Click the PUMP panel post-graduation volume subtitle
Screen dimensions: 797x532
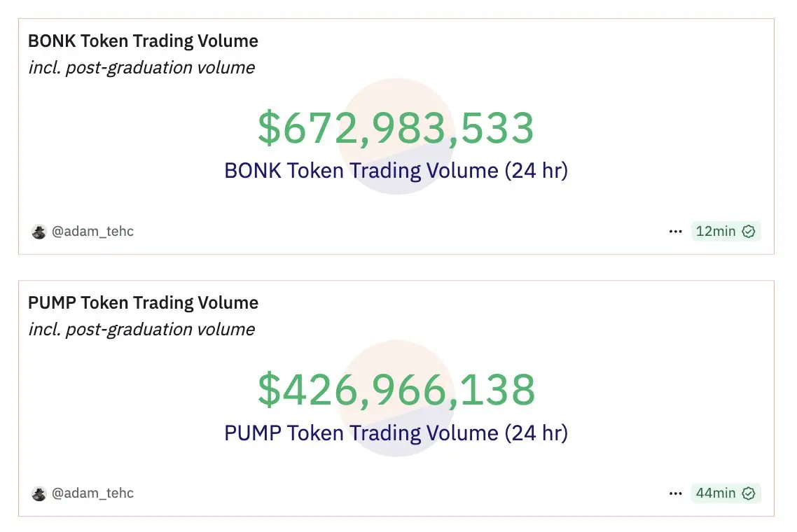tap(141, 329)
